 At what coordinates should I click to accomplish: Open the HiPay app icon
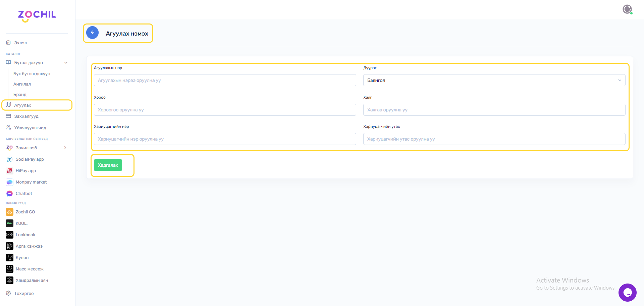pyautogui.click(x=9, y=171)
